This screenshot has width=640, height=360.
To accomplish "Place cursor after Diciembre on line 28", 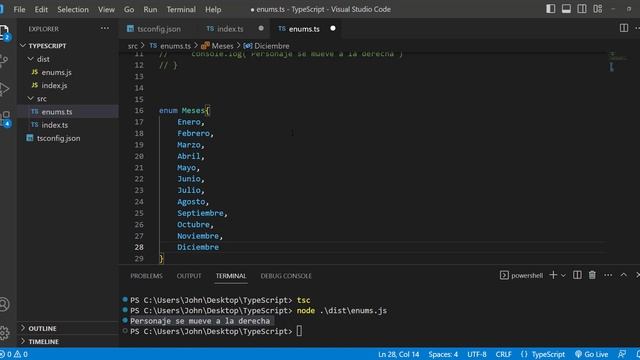I will pos(219,247).
